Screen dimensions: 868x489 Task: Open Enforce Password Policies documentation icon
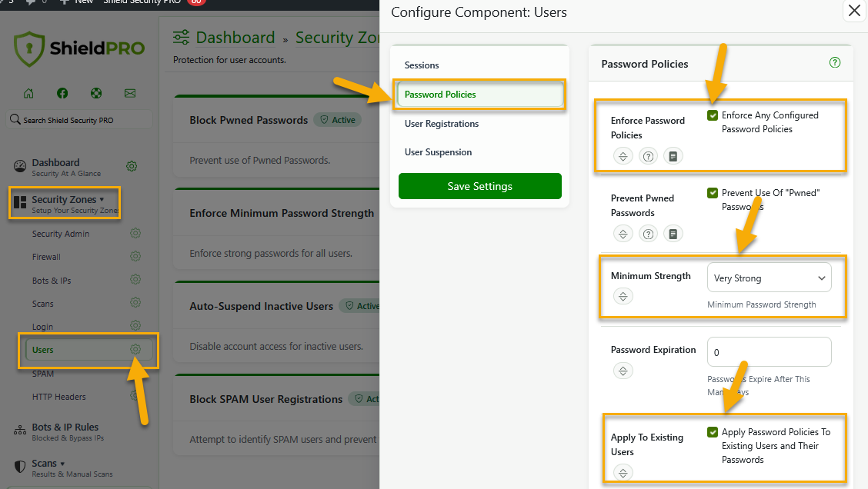click(x=673, y=157)
